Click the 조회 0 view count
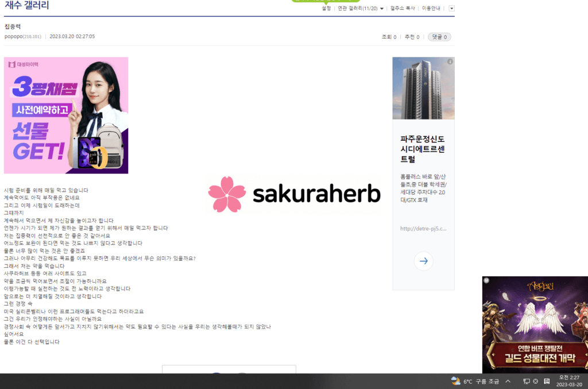 [x=389, y=37]
